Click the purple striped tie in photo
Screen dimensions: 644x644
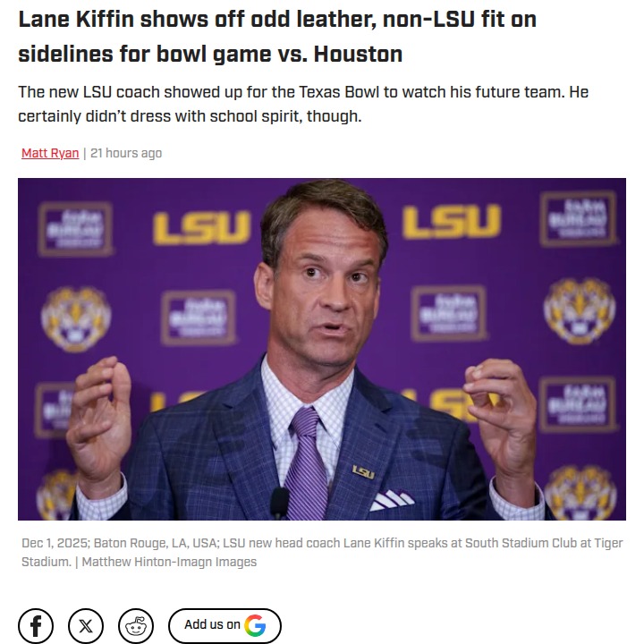309,465
